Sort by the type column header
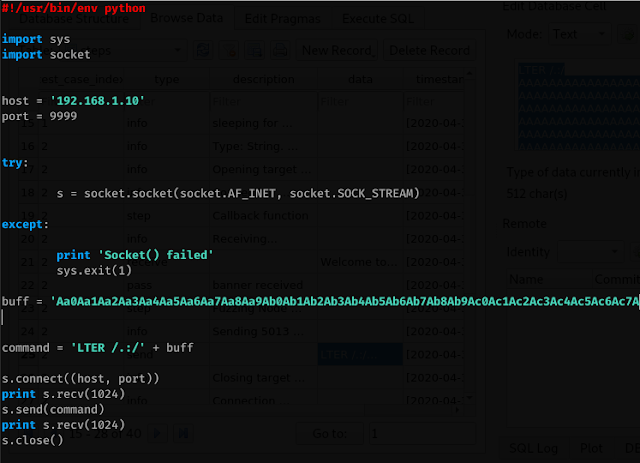The image size is (640, 463). 167,79
